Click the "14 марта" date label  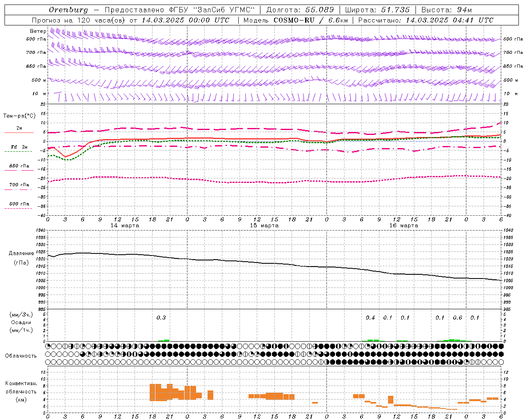pos(125,226)
